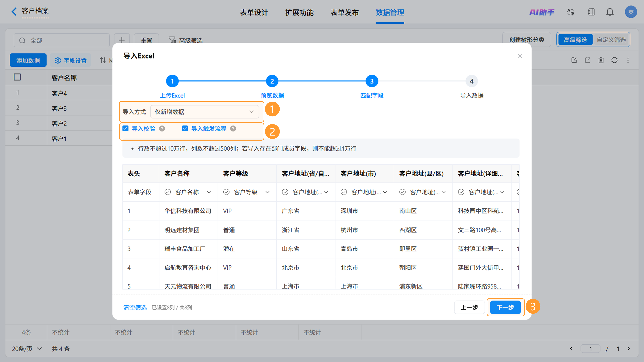Tick the select-all checkbox in table header
The width and height of the screenshot is (644, 362).
click(x=17, y=77)
